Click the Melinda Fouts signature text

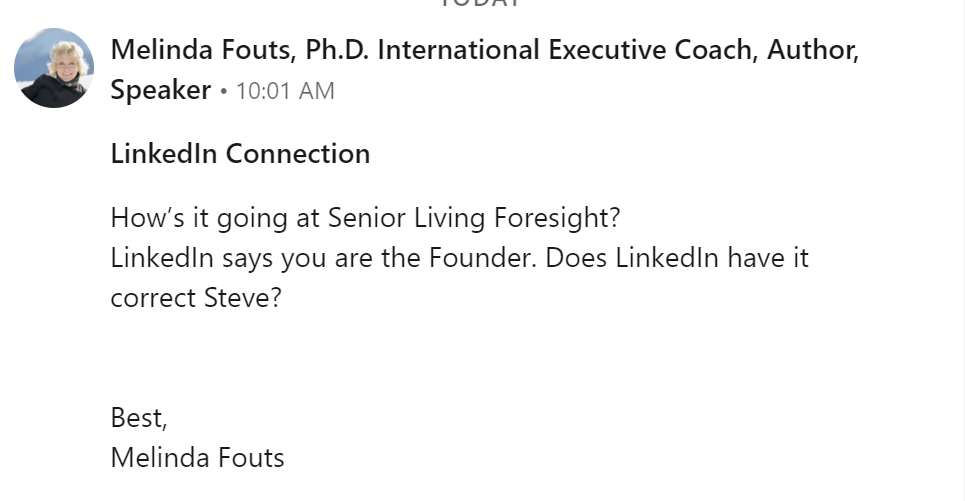point(198,458)
